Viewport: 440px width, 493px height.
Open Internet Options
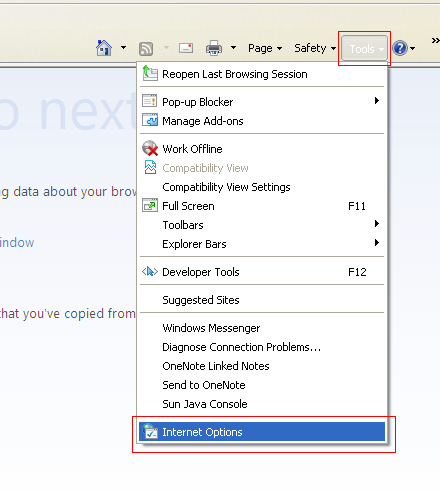tap(262, 432)
